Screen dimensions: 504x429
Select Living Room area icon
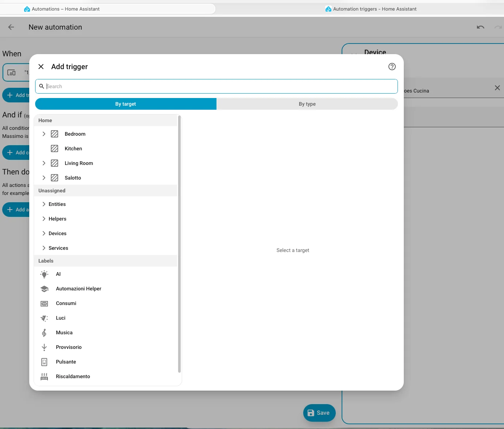click(54, 163)
